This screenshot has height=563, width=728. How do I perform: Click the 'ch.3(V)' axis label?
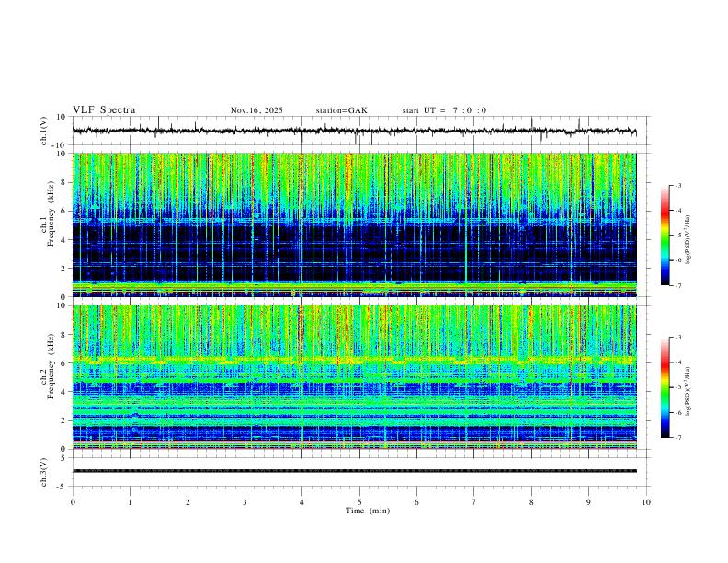coord(44,472)
